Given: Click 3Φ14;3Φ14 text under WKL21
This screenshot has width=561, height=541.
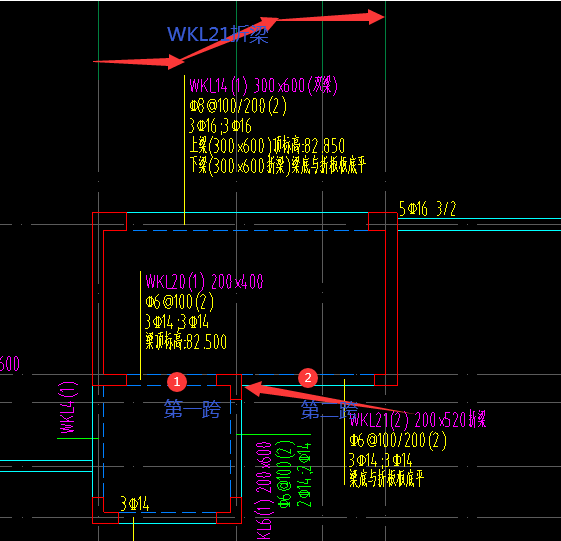Looking at the screenshot, I should 381,460.
